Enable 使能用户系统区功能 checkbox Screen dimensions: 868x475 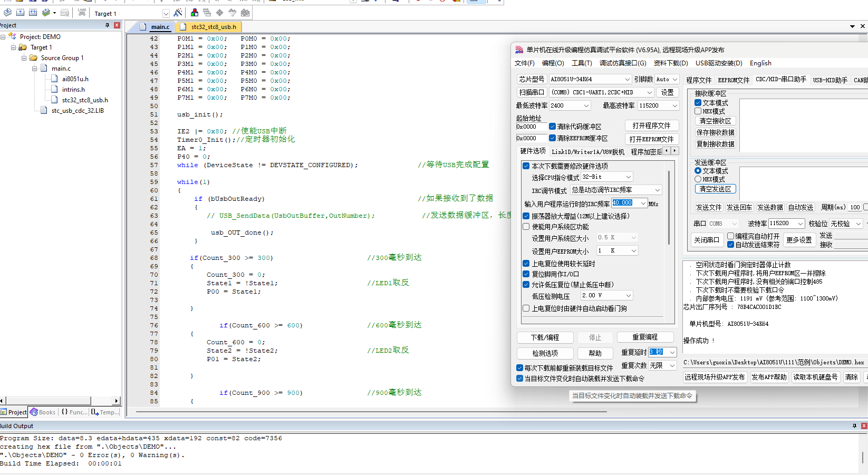[526, 227]
